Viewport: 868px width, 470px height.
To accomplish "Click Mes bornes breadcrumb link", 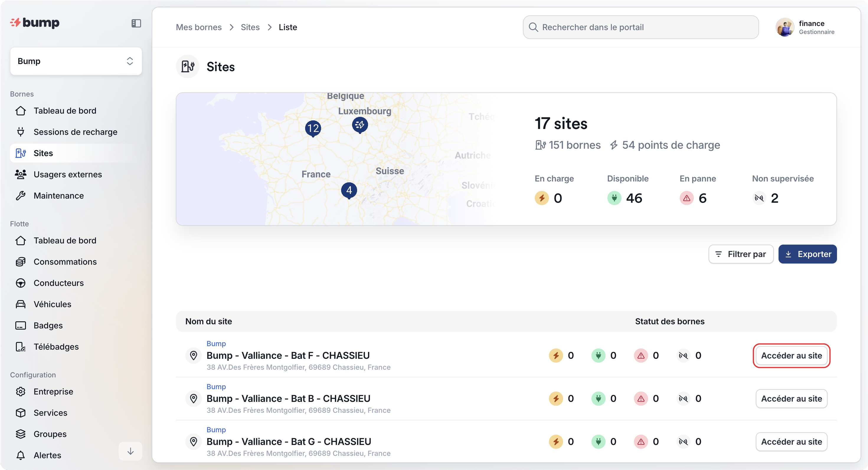I will (x=198, y=27).
